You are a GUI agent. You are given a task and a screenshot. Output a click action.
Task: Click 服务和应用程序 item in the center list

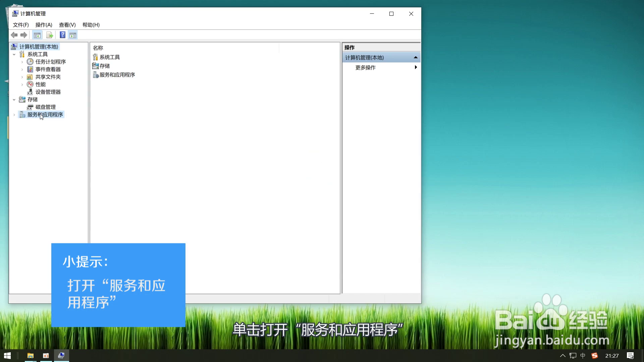(x=117, y=75)
